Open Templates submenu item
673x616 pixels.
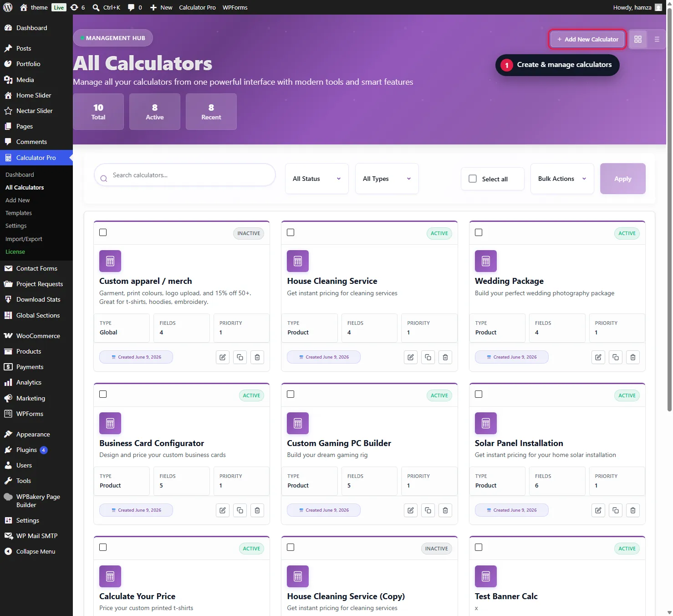pos(19,213)
